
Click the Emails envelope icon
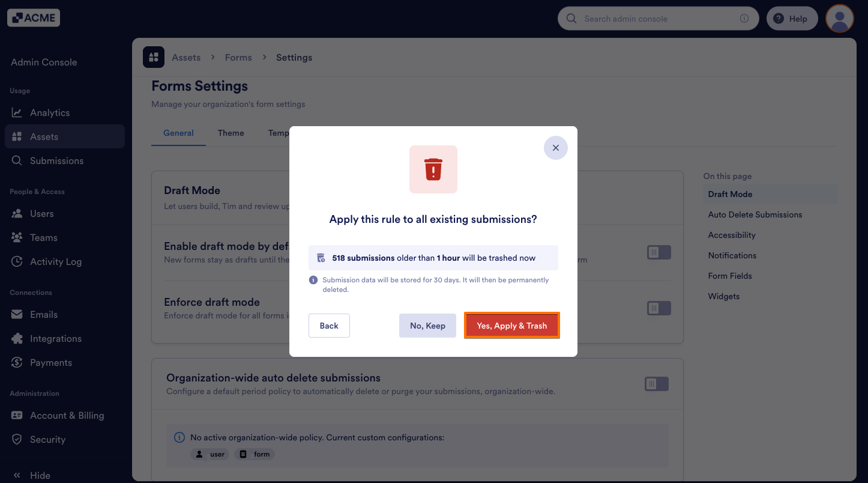tap(17, 314)
